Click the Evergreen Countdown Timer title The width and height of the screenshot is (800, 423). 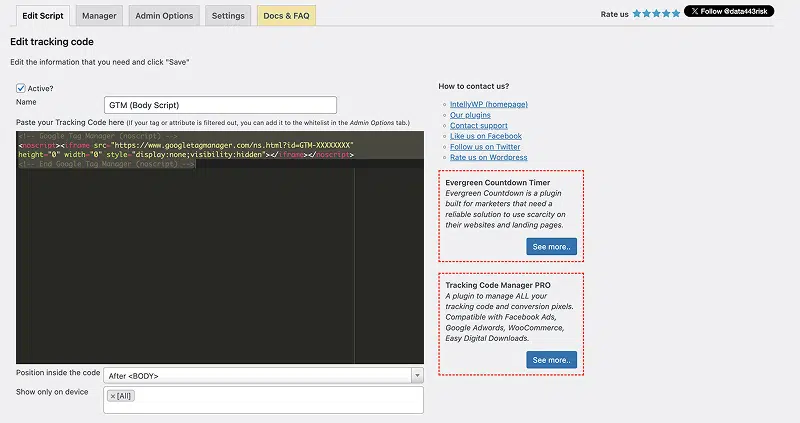click(x=497, y=183)
